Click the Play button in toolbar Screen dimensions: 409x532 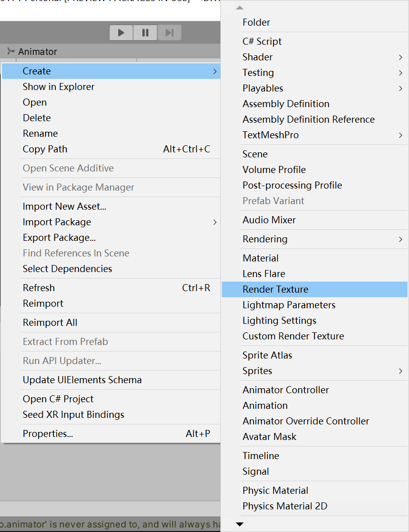pos(121,33)
